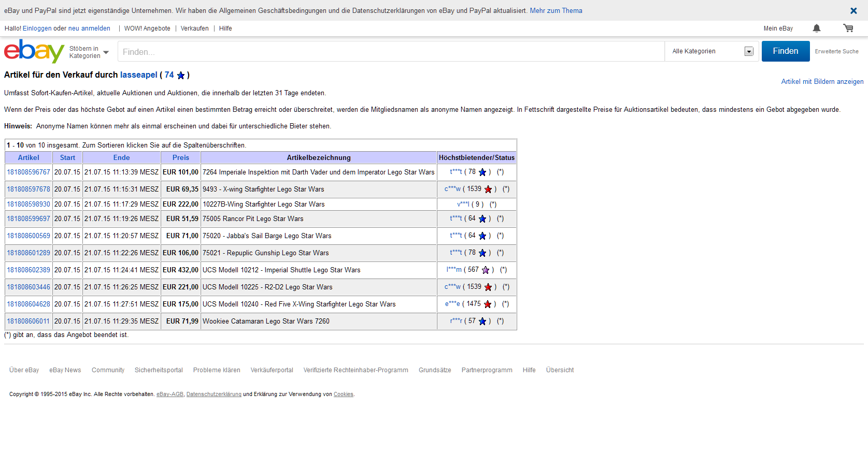Sort by Höchstbietender/Status column header
Viewport: 868px width, 468px height.
click(477, 158)
